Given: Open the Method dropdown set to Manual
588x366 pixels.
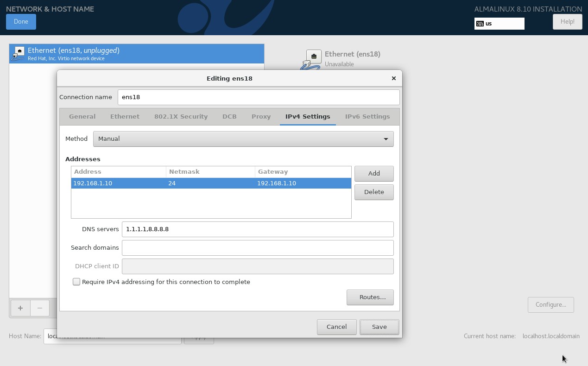Looking at the screenshot, I should point(243,139).
